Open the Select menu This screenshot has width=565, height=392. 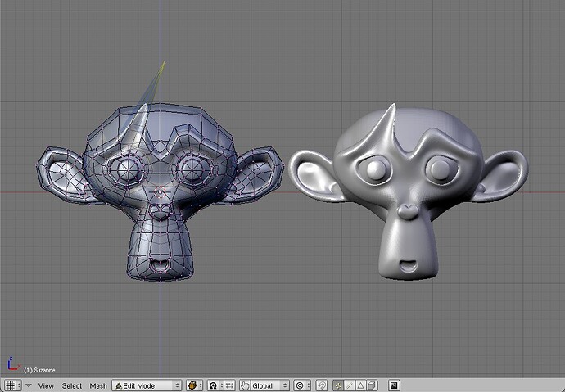[x=72, y=386]
